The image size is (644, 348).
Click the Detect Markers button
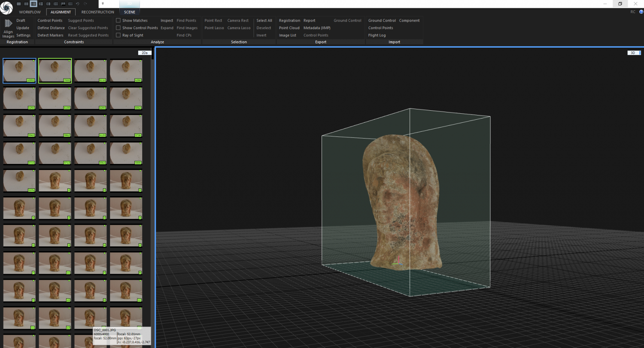[x=50, y=35]
